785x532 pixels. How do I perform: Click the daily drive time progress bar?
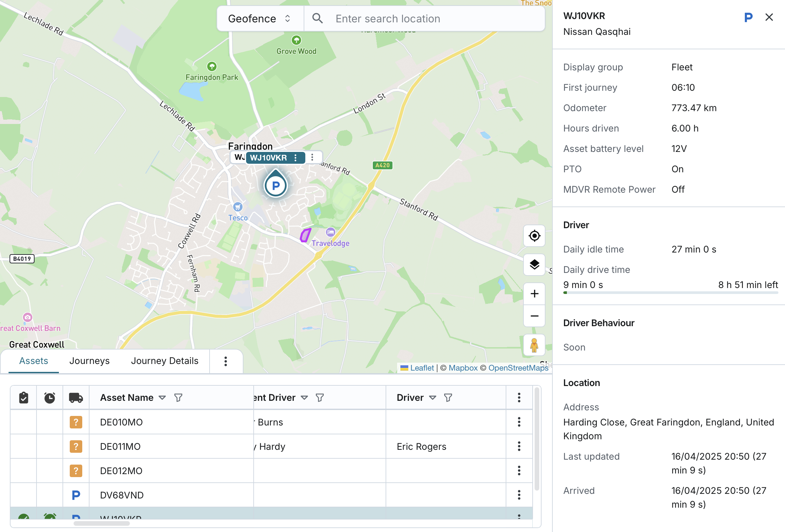click(670, 293)
